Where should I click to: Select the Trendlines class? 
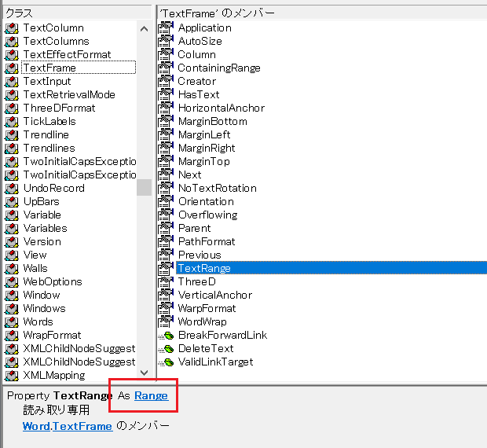49,149
